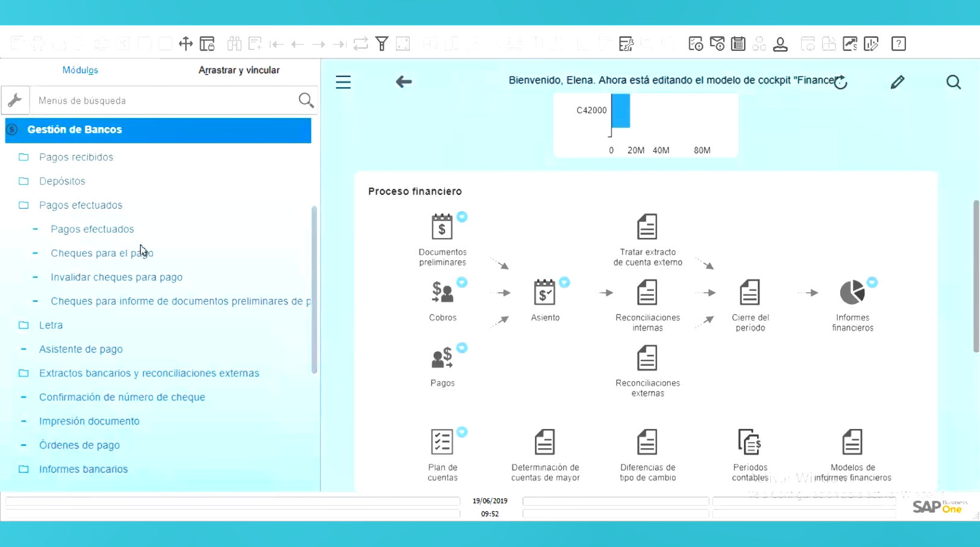Click the back arrow in cockpit header
The height and width of the screenshot is (547, 980).
pyautogui.click(x=404, y=82)
